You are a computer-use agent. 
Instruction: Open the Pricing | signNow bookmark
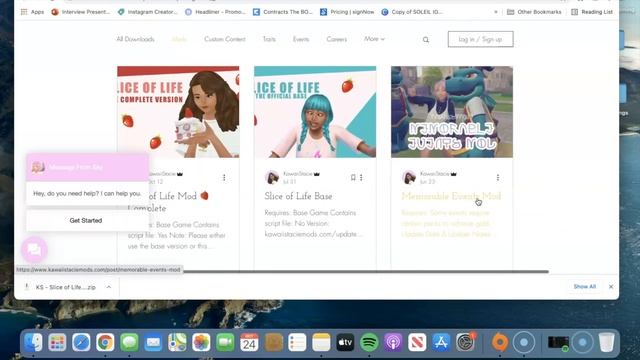347,12
